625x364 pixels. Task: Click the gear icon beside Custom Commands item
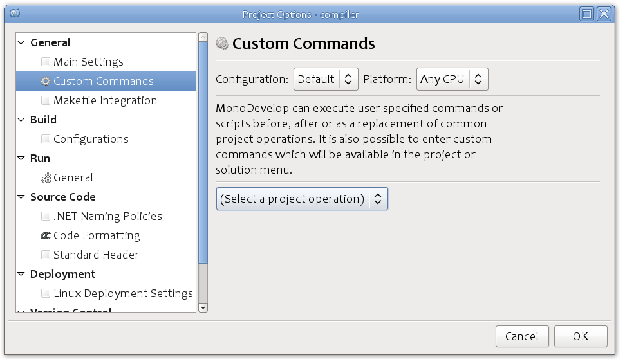coord(46,81)
